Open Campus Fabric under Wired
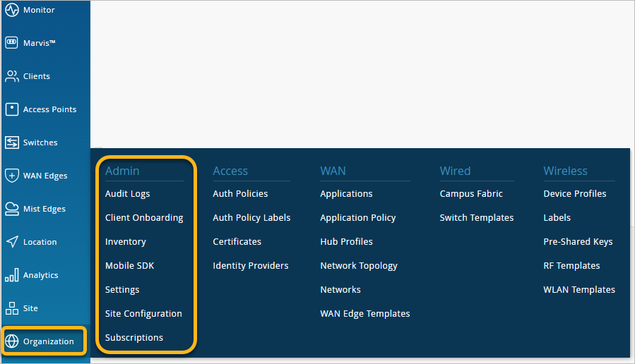635x364 pixels. coord(471,194)
